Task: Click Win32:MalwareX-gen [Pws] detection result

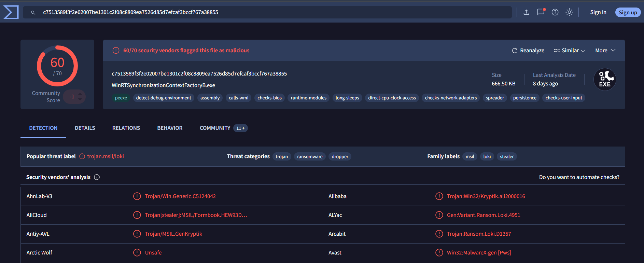Action: point(479,253)
